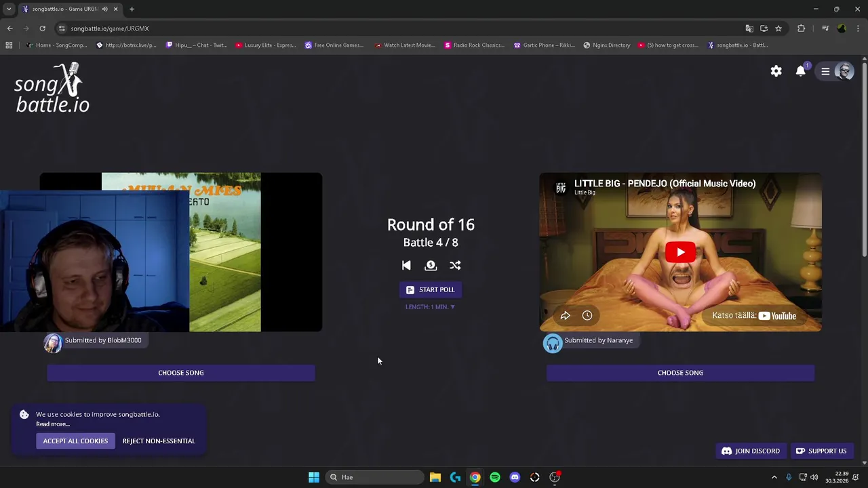Open Discord from the taskbar
The height and width of the screenshot is (488, 868).
515,477
